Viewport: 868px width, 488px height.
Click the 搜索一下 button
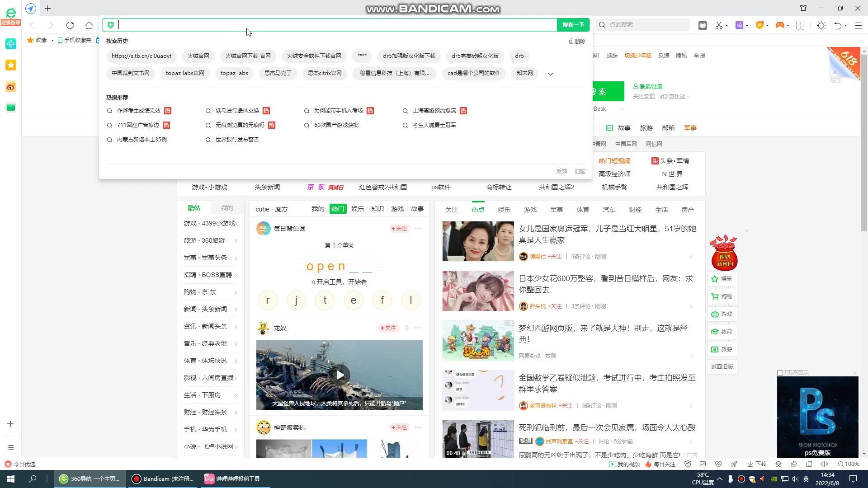[x=573, y=25]
